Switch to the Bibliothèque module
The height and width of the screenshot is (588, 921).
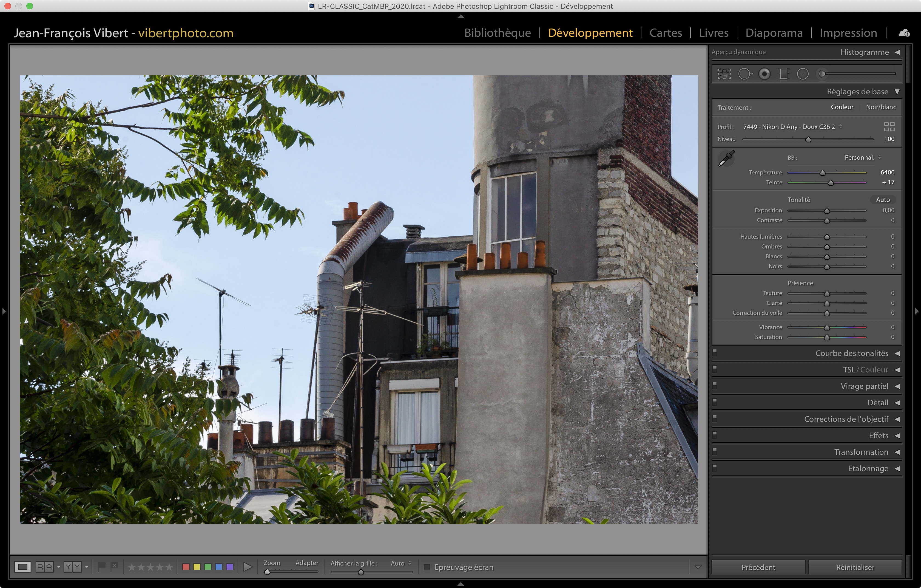[x=497, y=33]
